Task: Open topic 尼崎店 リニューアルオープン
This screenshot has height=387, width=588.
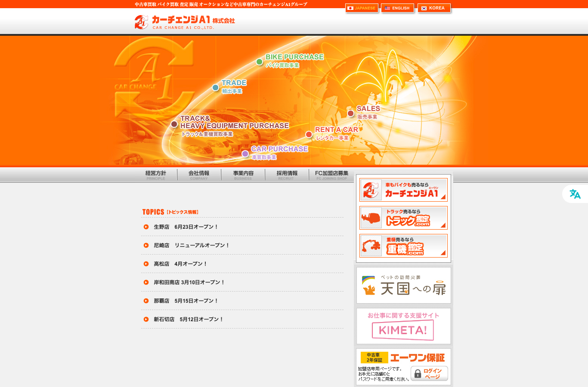Action: [192, 246]
